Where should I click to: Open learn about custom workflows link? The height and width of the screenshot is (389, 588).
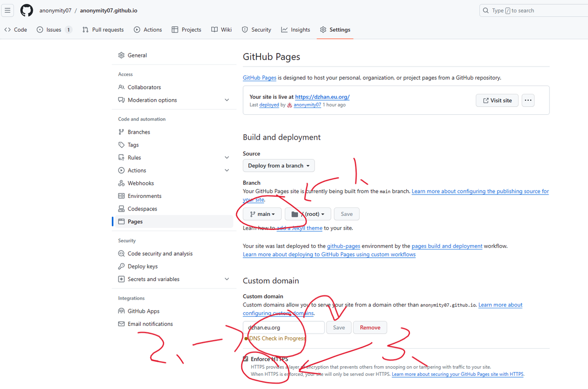pyautogui.click(x=329, y=254)
